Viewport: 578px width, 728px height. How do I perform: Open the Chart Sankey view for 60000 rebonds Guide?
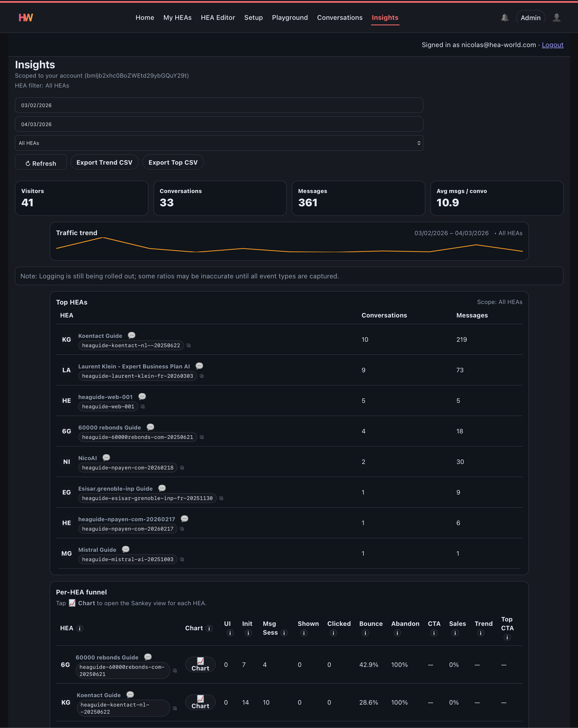pyautogui.click(x=200, y=664)
